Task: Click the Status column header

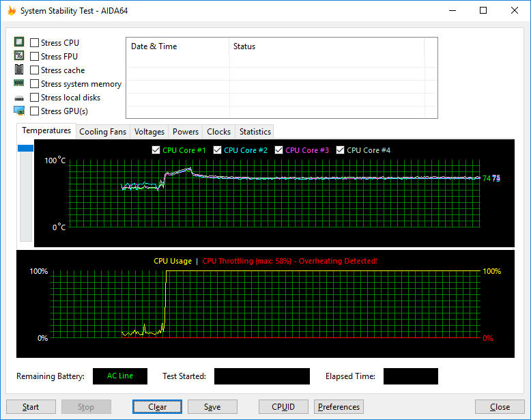Action: [x=327, y=46]
